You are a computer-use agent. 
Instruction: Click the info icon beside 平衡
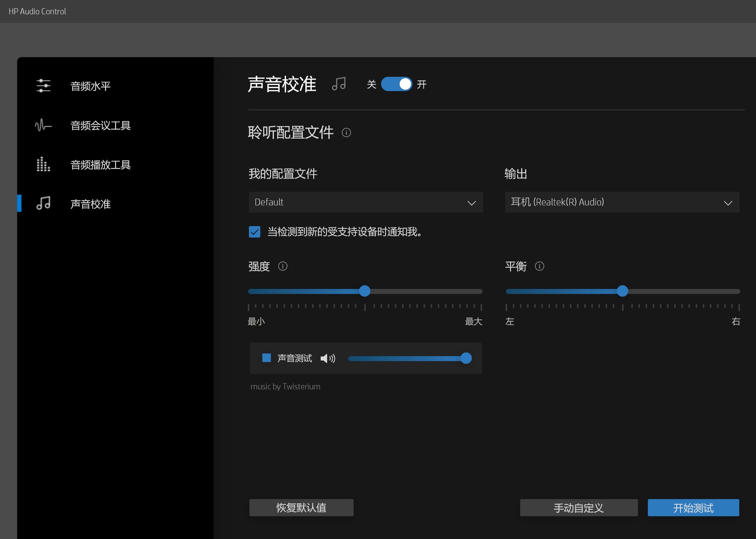point(539,266)
